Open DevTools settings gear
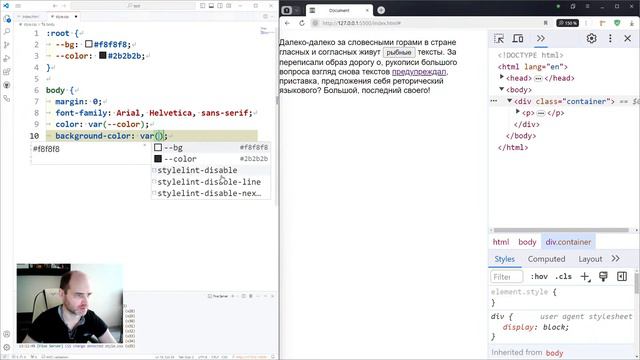Viewport: 640px width, 360px height. click(x=591, y=38)
